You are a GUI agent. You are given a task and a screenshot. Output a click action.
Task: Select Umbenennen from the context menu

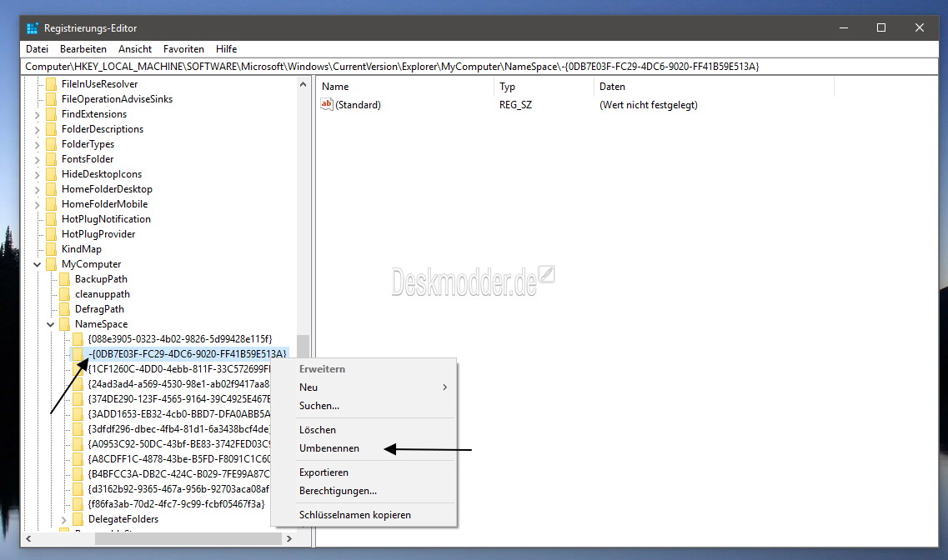tap(364, 448)
